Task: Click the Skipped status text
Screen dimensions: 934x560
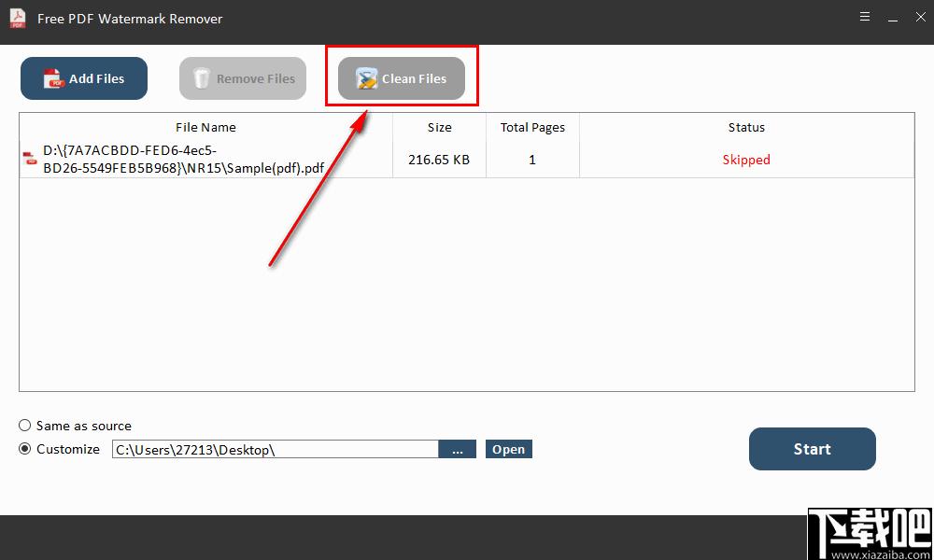Action: coord(746,160)
